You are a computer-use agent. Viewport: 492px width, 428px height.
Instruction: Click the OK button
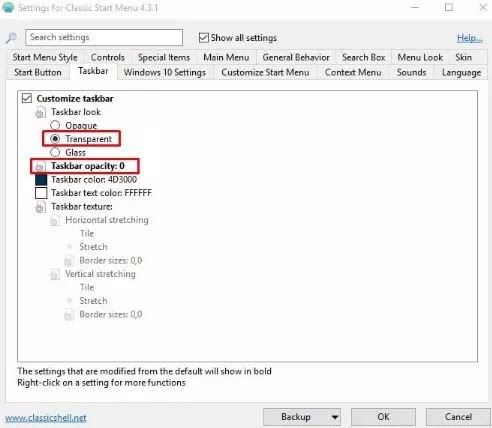383,417
